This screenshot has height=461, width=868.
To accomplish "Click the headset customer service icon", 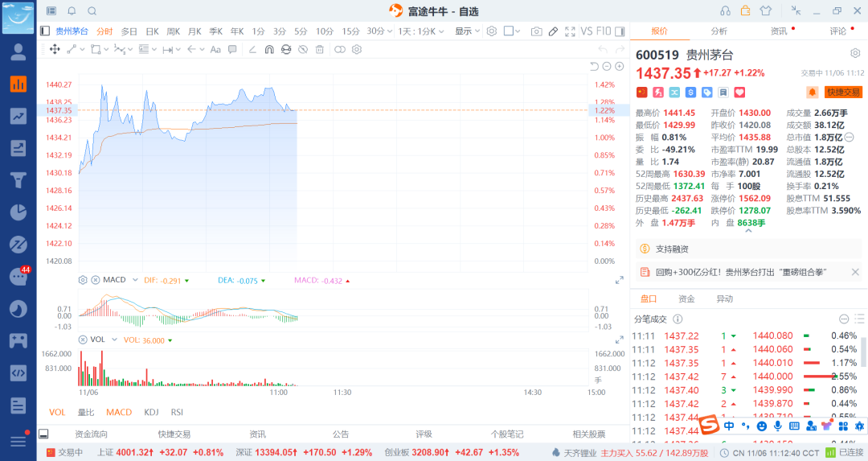I will pos(725,11).
